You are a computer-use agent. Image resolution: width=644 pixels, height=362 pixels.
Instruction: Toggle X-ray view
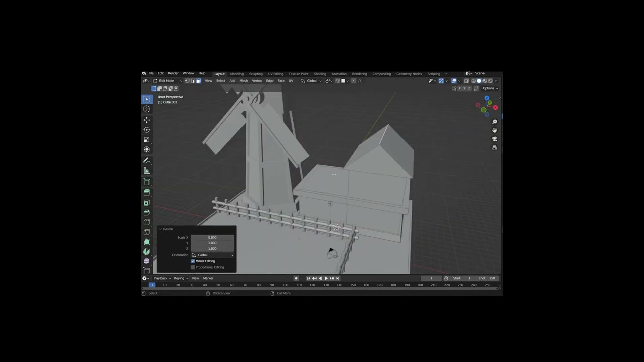[x=466, y=81]
